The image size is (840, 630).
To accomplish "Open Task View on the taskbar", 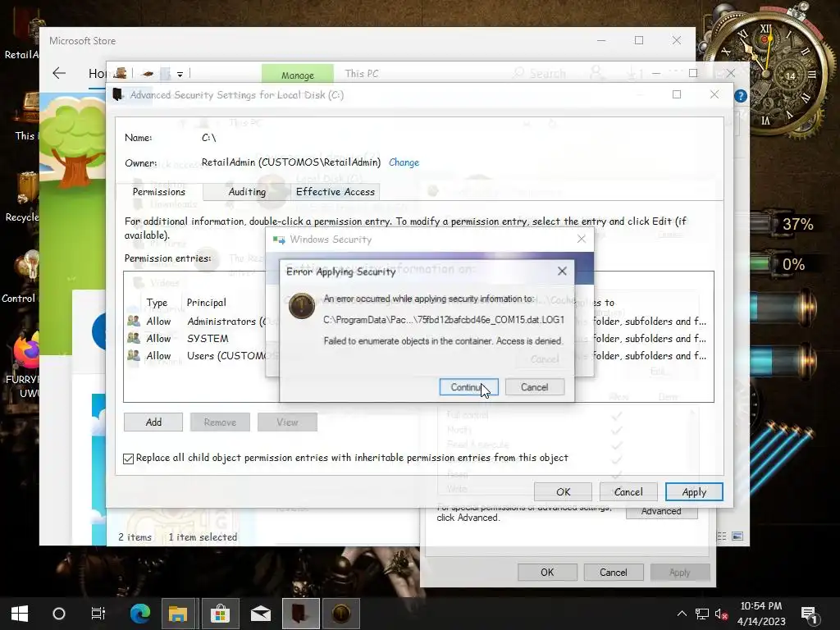I will click(98, 614).
